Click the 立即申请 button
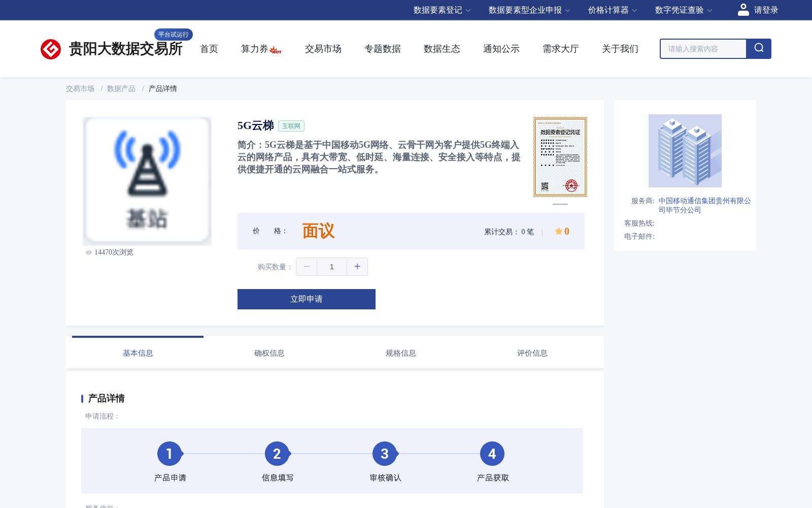 (x=307, y=299)
